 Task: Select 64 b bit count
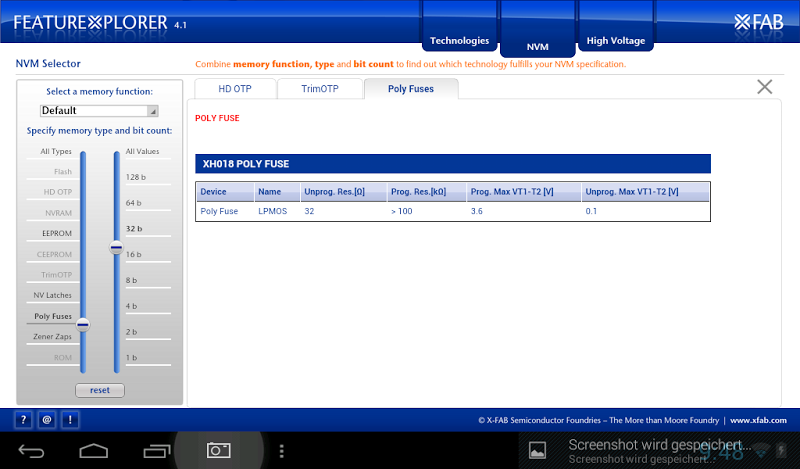[x=134, y=203]
